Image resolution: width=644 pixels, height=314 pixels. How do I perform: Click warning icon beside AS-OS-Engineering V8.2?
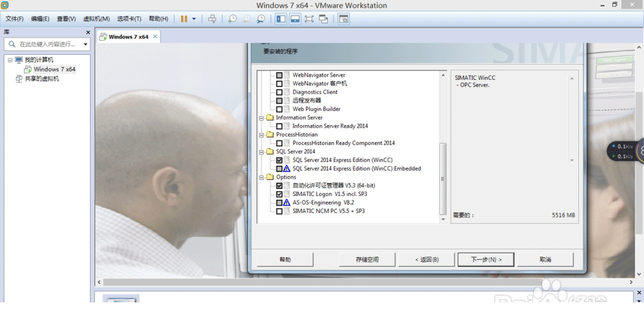pos(287,202)
